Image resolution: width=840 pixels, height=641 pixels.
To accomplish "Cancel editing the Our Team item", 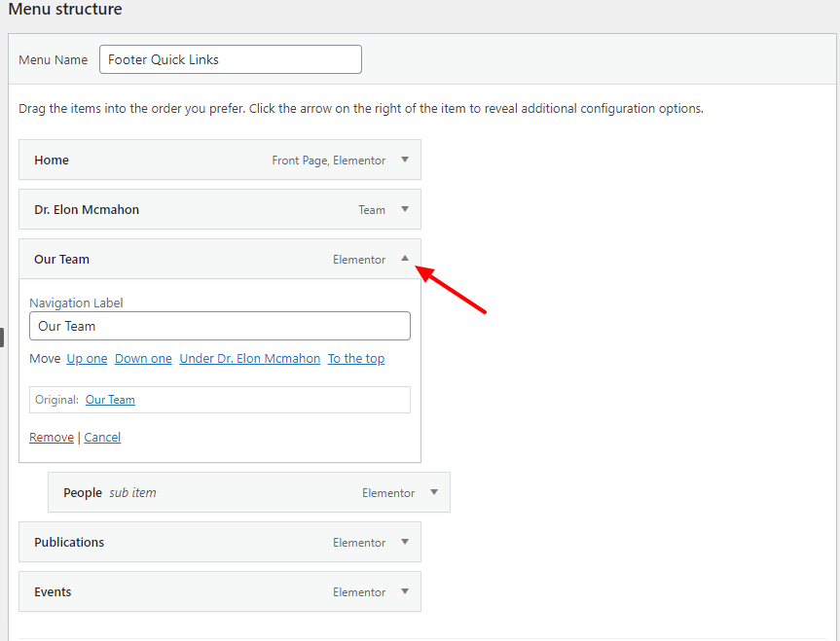I will click(x=102, y=438).
